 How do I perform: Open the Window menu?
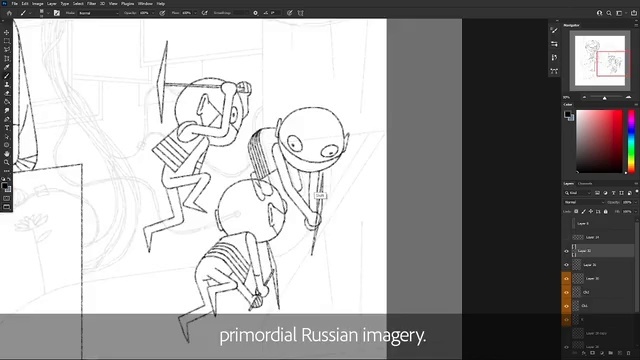click(x=145, y=4)
